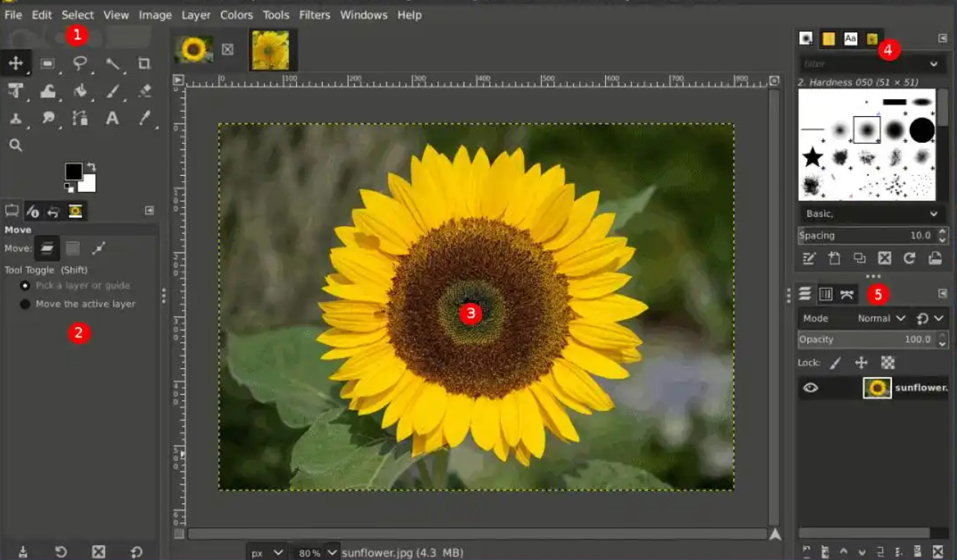Select the Color Picker eyedropper tool

tap(144, 118)
